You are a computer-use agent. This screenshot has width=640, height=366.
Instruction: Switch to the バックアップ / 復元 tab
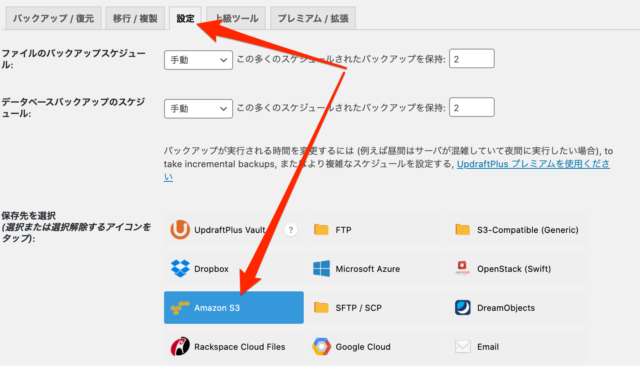pyautogui.click(x=53, y=18)
